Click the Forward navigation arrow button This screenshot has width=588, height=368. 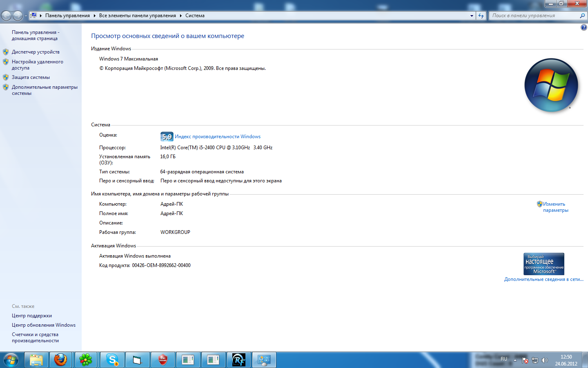pos(18,16)
